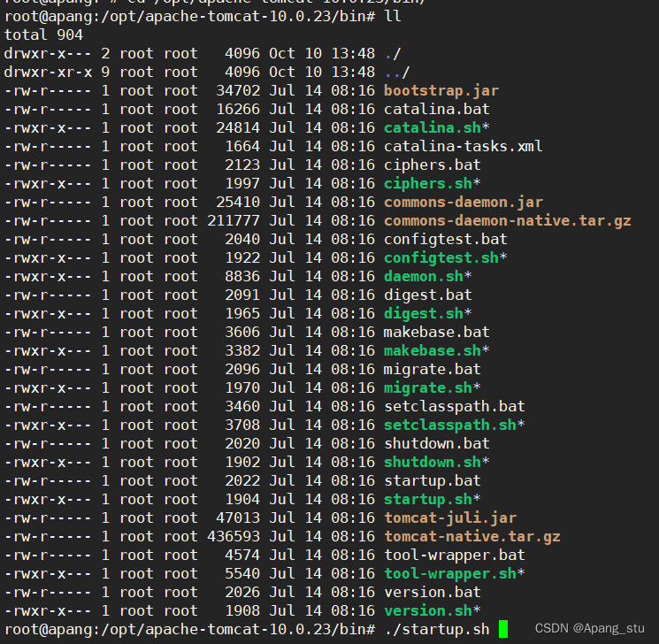Click the ../ parent directory entry
Viewport: 659px width, 644px height.
[397, 73]
